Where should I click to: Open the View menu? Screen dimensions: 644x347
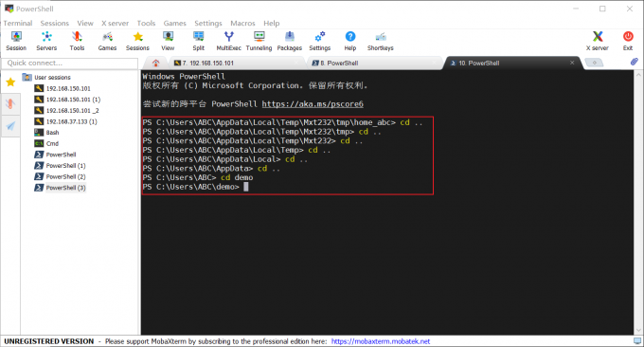(85, 23)
